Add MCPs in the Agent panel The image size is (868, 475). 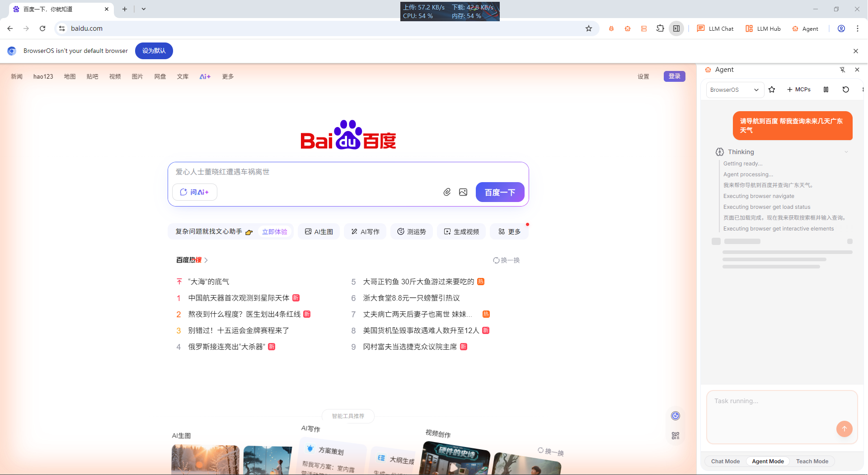coord(799,89)
